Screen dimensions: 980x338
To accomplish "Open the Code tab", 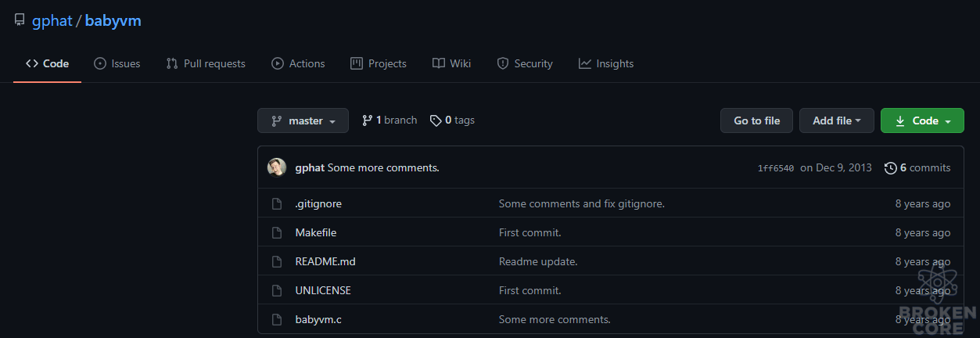I will tap(47, 63).
